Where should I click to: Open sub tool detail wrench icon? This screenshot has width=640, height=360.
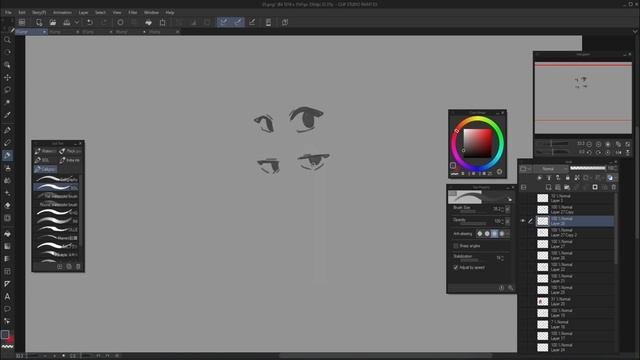pos(510,288)
